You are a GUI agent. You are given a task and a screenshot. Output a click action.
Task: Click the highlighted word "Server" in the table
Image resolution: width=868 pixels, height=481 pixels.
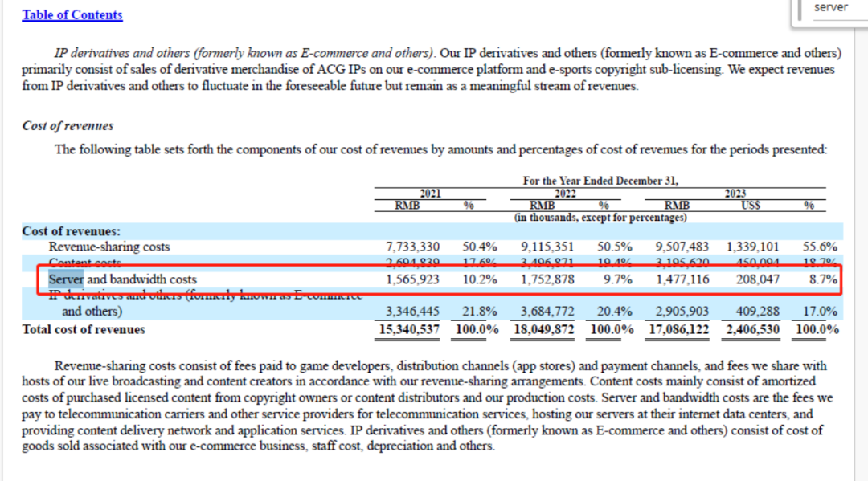tap(66, 279)
